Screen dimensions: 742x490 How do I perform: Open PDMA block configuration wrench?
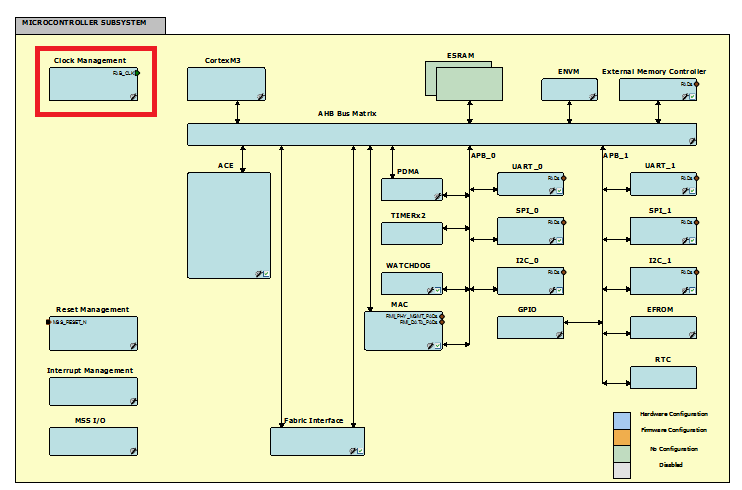tap(435, 196)
